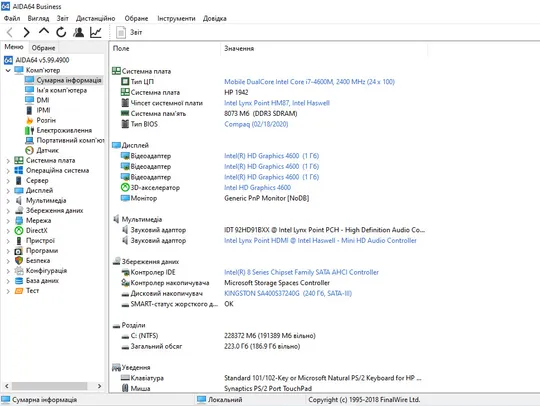This screenshot has height=406, width=540.
Task: Open the Обране menu in the menu bar
Action: (136, 18)
